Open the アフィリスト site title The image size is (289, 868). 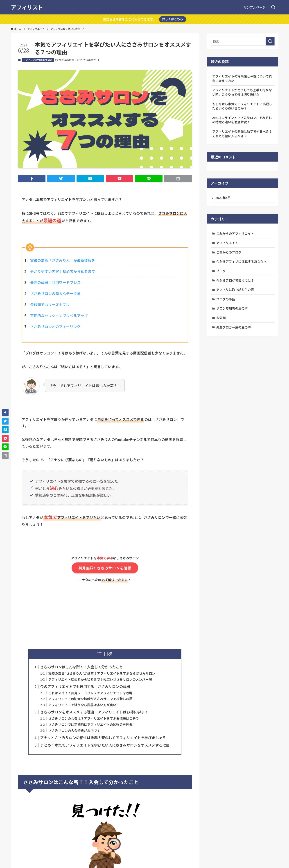pyautogui.click(x=27, y=7)
